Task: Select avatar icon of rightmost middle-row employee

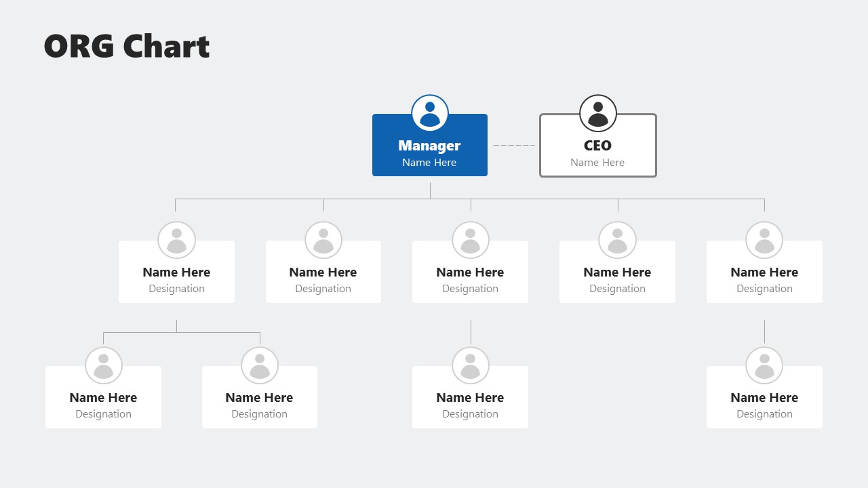Action: (x=764, y=240)
